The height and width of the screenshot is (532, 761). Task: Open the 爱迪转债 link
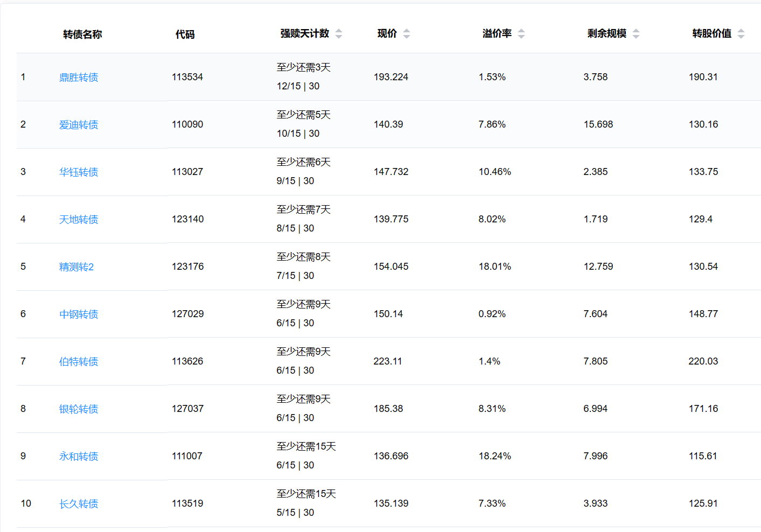click(x=79, y=125)
